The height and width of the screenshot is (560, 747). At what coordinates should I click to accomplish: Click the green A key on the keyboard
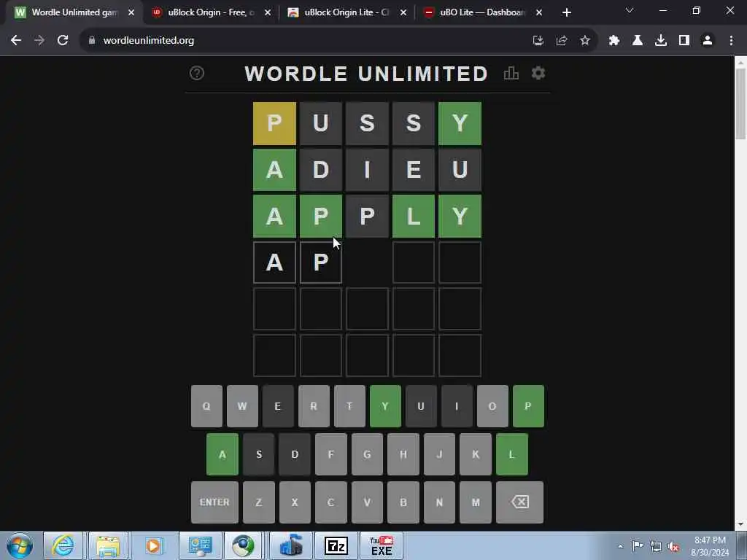[222, 454]
